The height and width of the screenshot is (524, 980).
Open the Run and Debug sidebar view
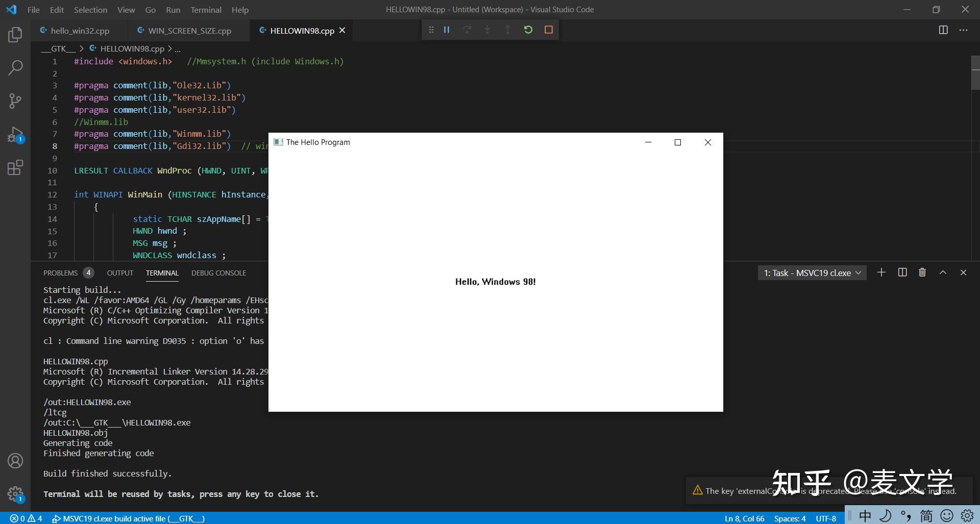[x=15, y=135]
